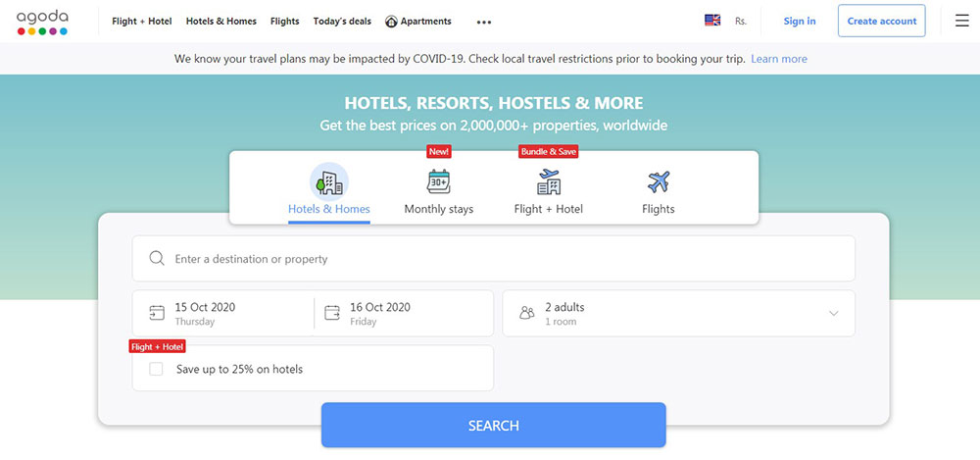Focus the Enter a destination or property field

click(494, 259)
